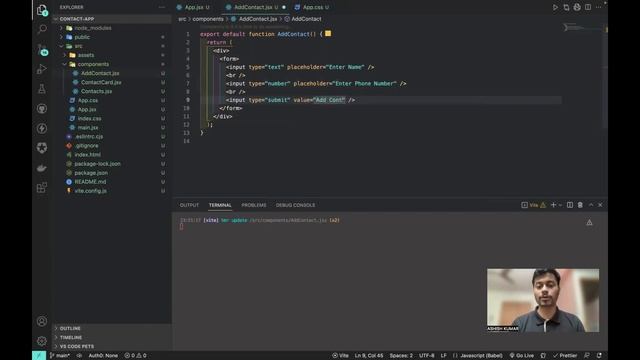Open the Accounts menu icon
Viewport: 640px width, 360px height.
tap(42, 321)
